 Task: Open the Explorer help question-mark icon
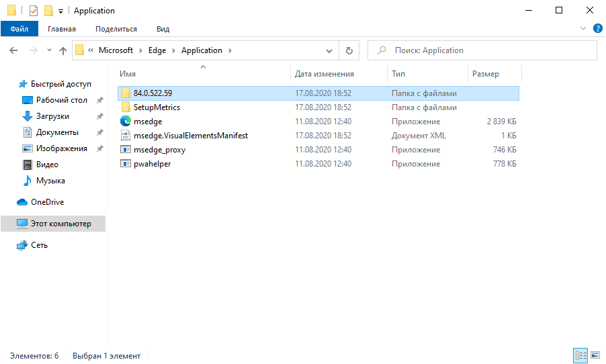coord(597,28)
